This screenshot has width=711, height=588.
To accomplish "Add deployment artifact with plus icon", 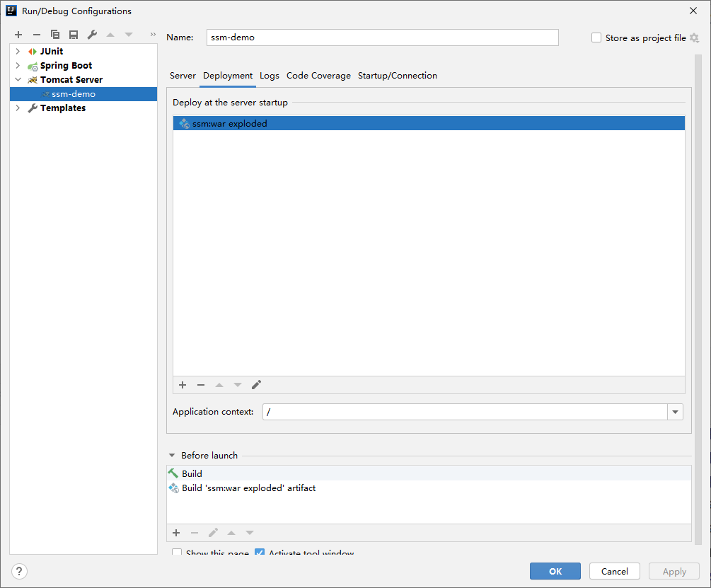I will [183, 385].
